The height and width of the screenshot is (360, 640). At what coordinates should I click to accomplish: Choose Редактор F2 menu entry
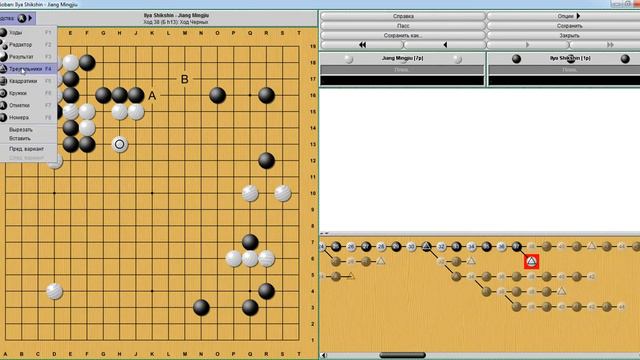tap(28, 44)
